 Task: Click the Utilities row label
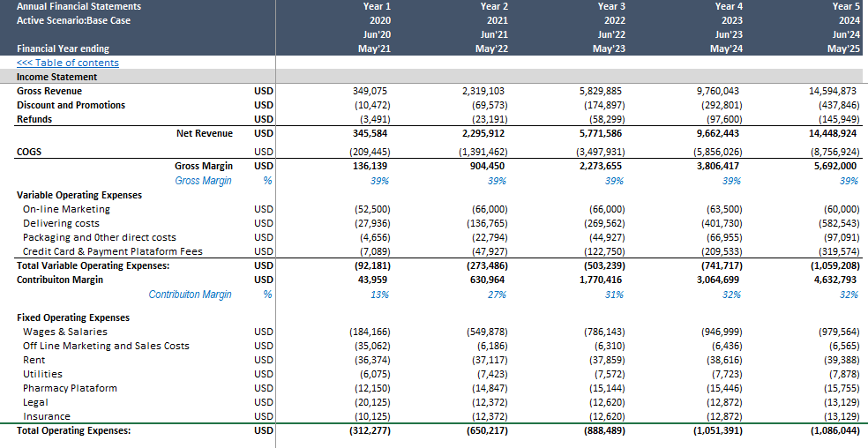tap(42, 374)
